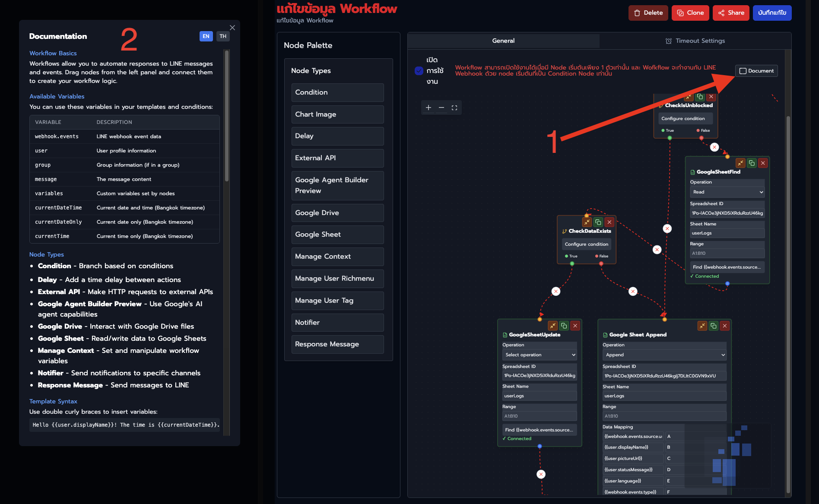Image resolution: width=819 pixels, height=504 pixels.
Task: Collapse the CheckDataExists node
Action: tap(587, 222)
